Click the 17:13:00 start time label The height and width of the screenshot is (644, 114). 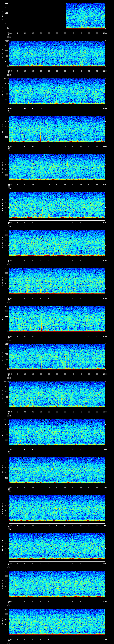tap(9, 184)
